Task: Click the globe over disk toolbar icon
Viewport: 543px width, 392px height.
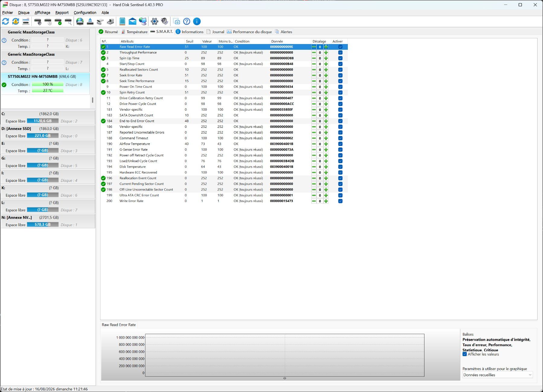Action: (80, 21)
